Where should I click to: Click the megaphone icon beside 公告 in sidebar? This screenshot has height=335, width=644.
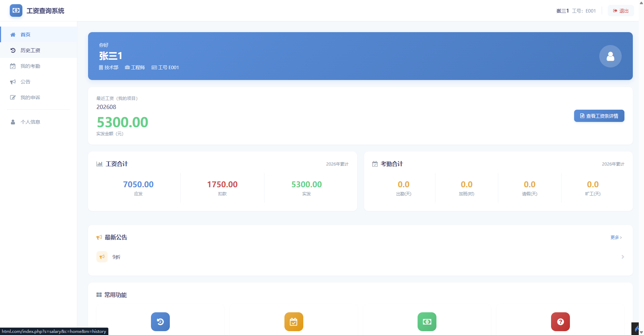[13, 82]
